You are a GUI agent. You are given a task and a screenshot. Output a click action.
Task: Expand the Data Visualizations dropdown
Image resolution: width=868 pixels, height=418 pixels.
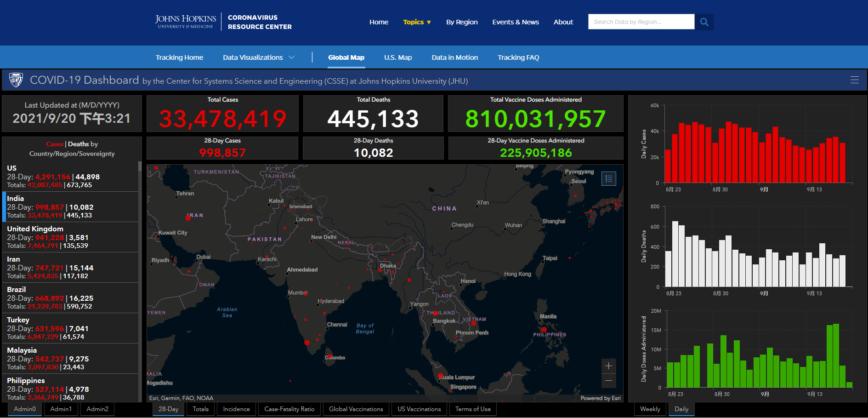tap(258, 57)
